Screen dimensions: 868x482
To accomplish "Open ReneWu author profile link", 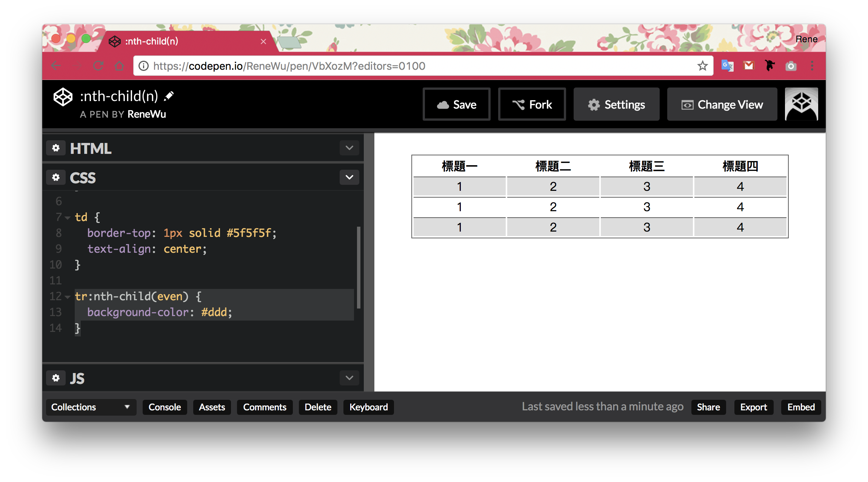I will [147, 114].
